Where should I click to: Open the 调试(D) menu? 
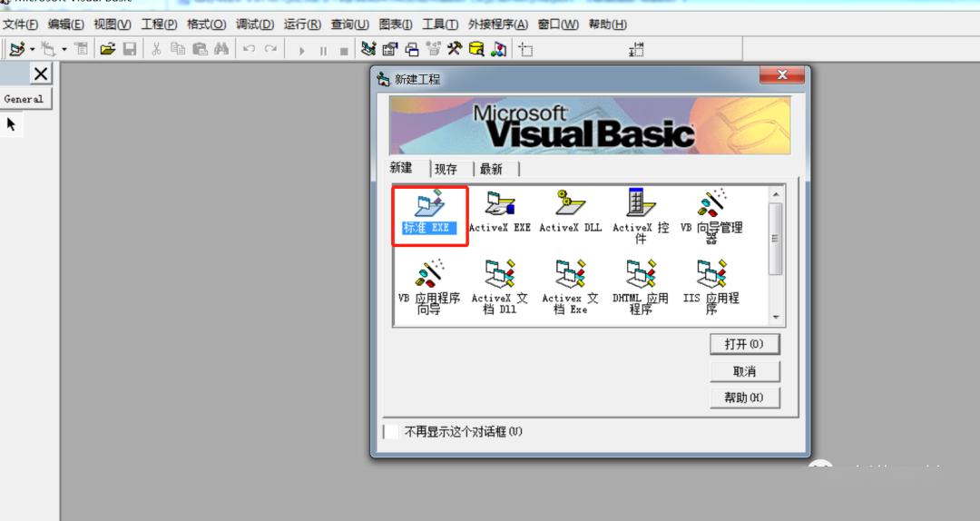coord(255,25)
